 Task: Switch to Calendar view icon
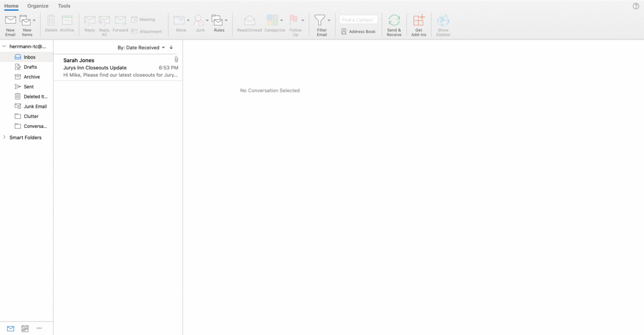pyautogui.click(x=25, y=328)
